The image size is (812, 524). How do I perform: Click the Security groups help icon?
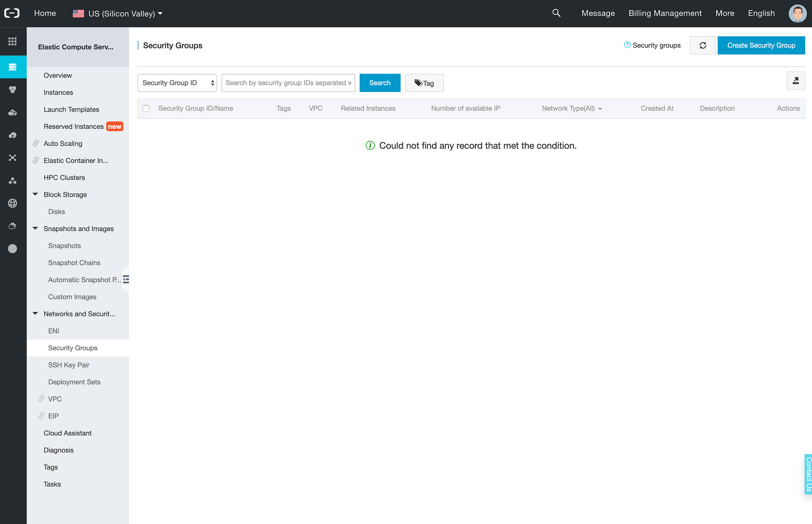627,45
